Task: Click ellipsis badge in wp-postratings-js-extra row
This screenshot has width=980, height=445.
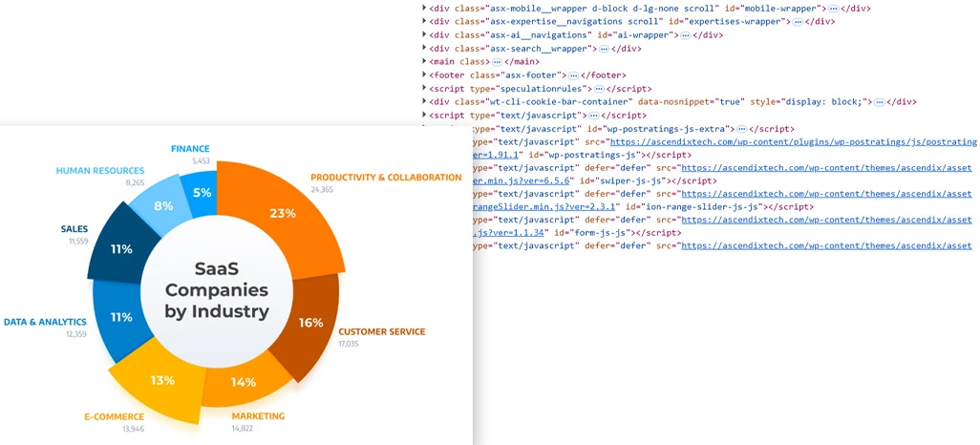Action: (x=741, y=129)
